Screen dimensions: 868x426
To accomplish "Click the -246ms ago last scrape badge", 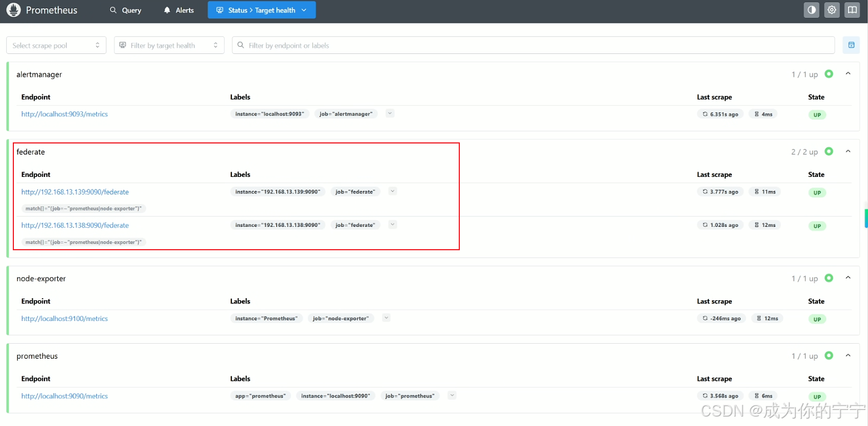I will point(722,319).
